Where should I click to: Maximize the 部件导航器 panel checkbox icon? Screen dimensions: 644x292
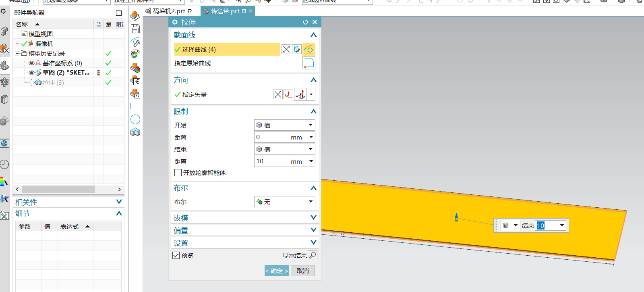click(x=119, y=13)
